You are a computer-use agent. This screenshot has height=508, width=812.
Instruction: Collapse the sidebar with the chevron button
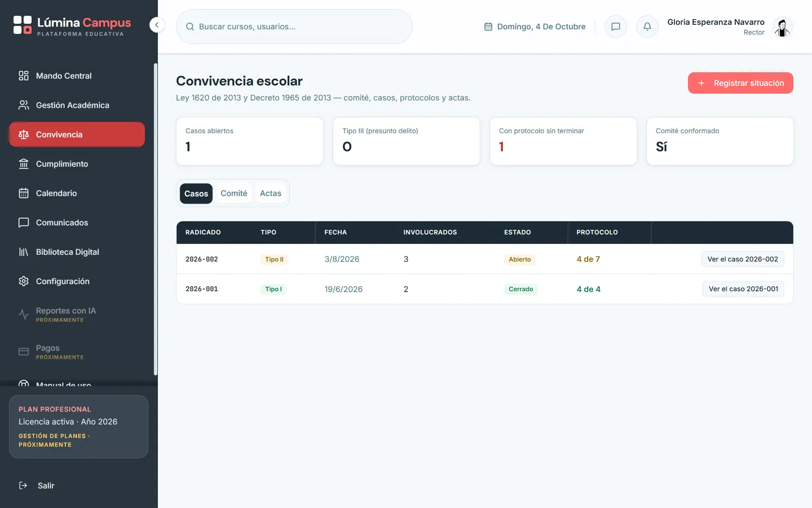coord(157,25)
